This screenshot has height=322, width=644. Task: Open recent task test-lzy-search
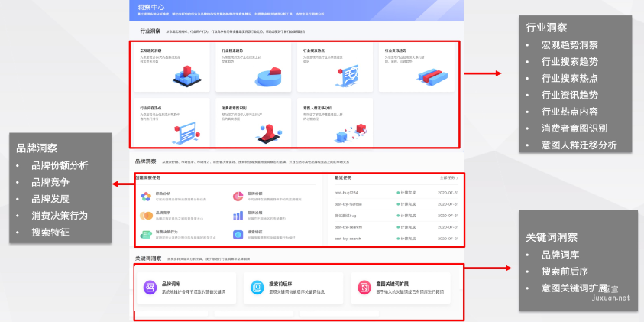pos(349,239)
